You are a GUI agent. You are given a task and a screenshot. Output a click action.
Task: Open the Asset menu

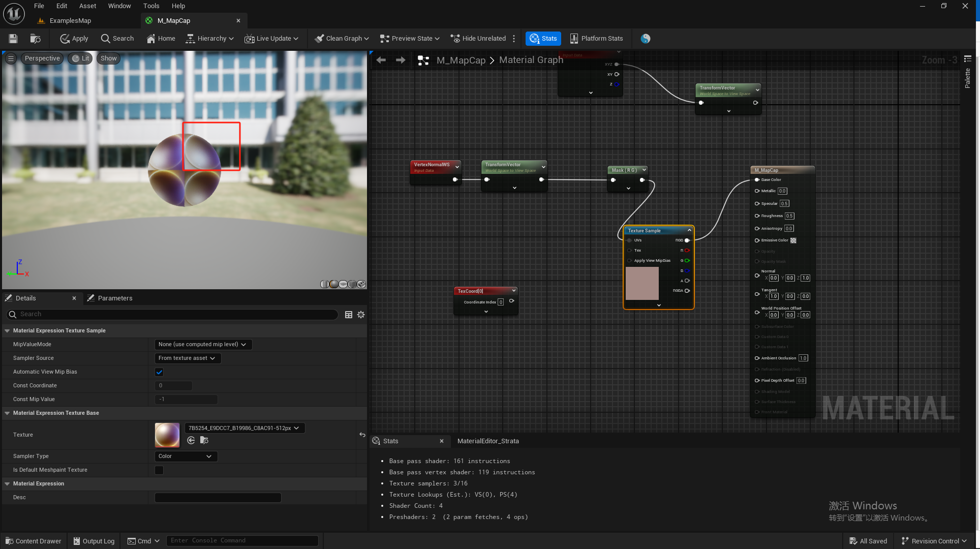[x=87, y=6]
